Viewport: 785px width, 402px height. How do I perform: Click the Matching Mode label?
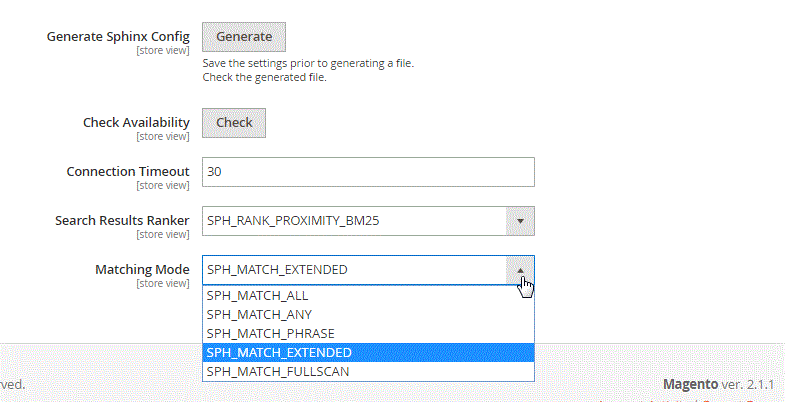[142, 269]
